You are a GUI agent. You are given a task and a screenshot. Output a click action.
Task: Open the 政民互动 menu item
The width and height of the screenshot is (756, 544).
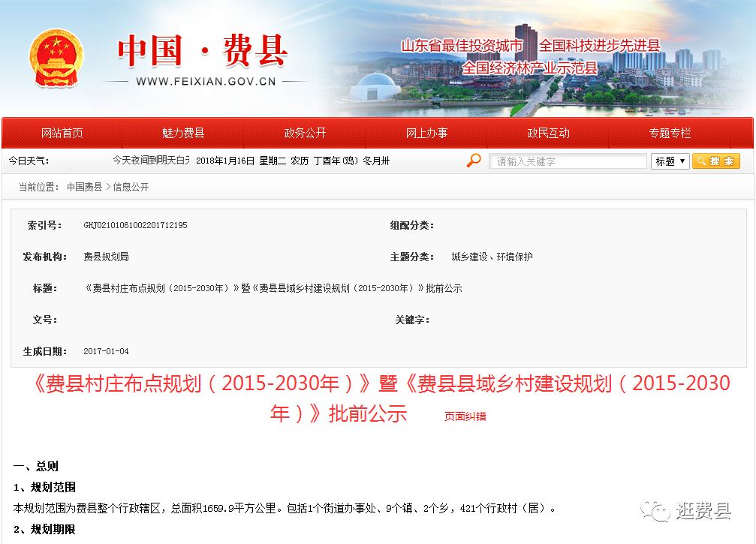pos(549,133)
